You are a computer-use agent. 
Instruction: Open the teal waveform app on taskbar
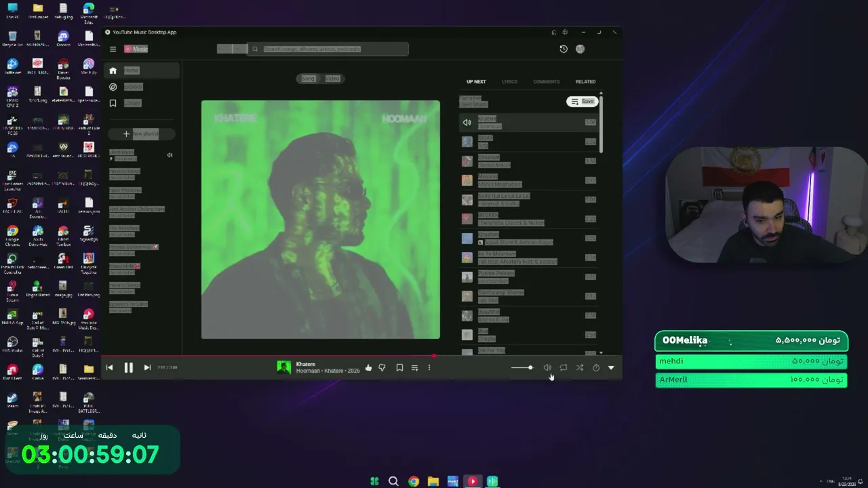pos(492,481)
